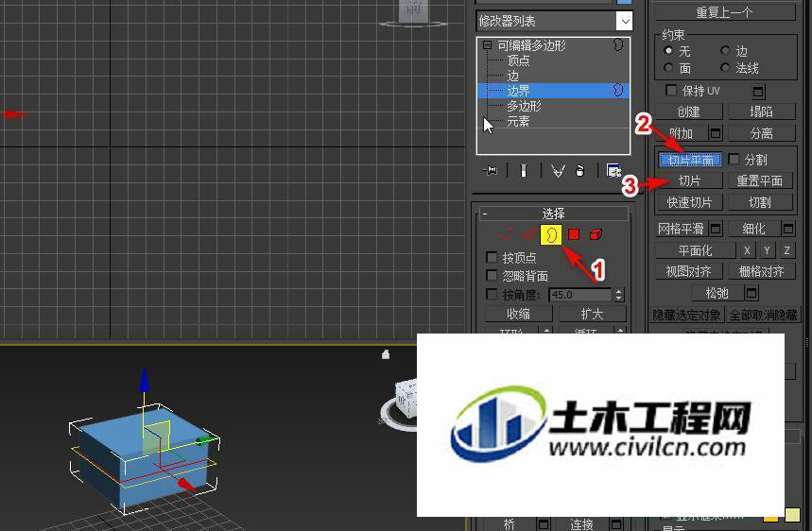Click Remove Modifier trash icon
The height and width of the screenshot is (531, 812).
pos(580,171)
